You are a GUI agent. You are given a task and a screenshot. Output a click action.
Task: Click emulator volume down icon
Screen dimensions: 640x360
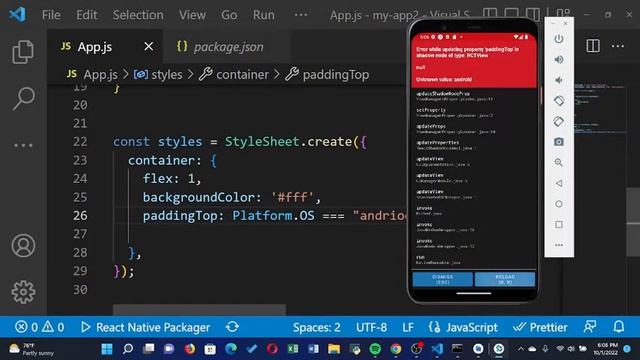click(559, 80)
